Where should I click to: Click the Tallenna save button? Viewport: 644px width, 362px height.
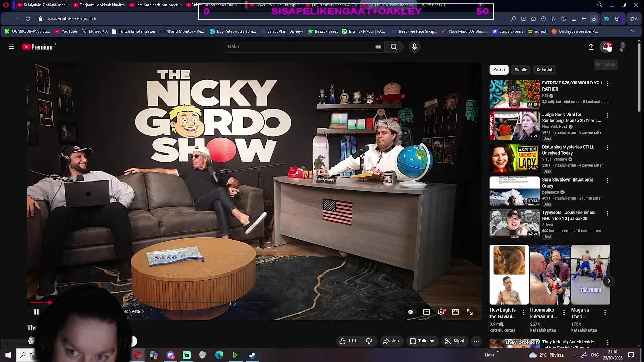pos(422,341)
